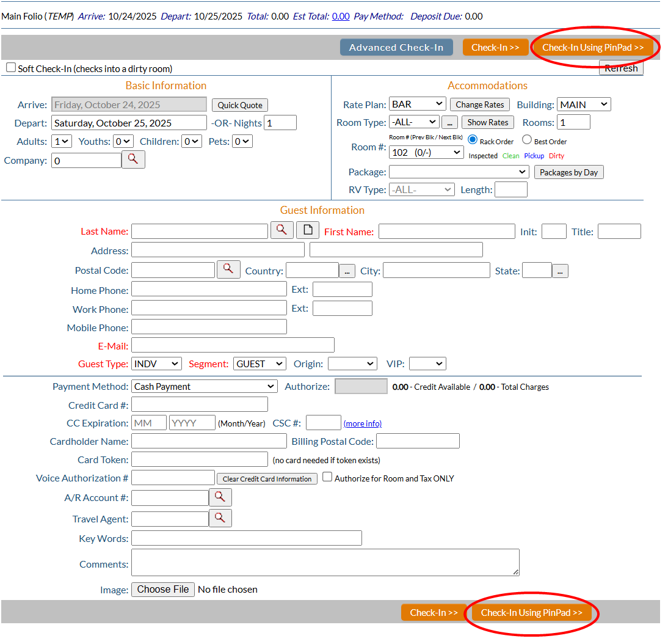The image size is (668, 644).
Task: Open the Guest Type dropdown
Action: (156, 364)
